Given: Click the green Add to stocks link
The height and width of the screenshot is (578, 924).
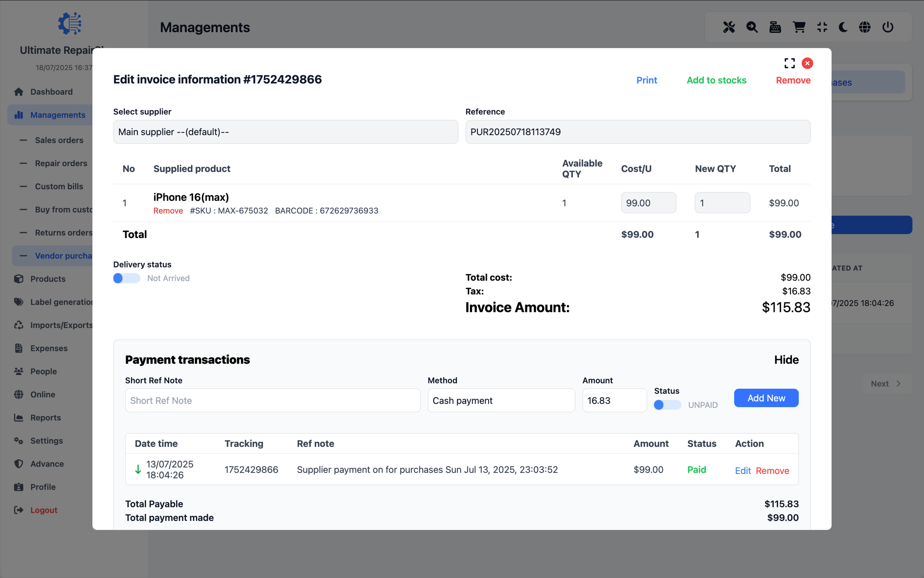Looking at the screenshot, I should [716, 80].
